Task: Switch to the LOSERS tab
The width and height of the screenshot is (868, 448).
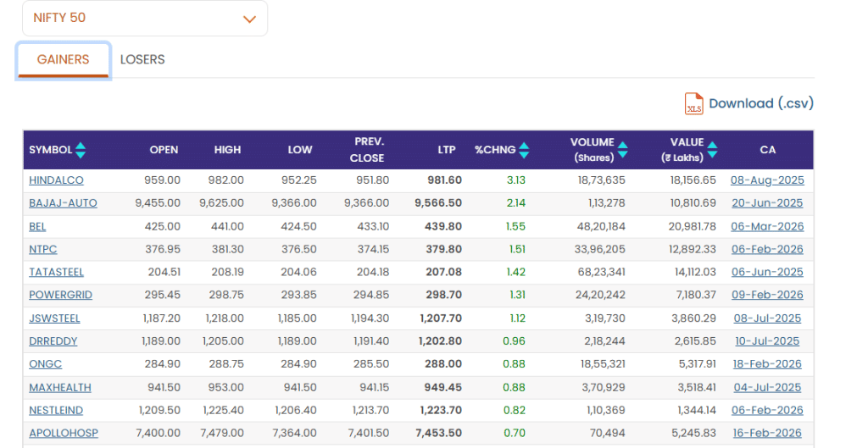Action: point(142,59)
